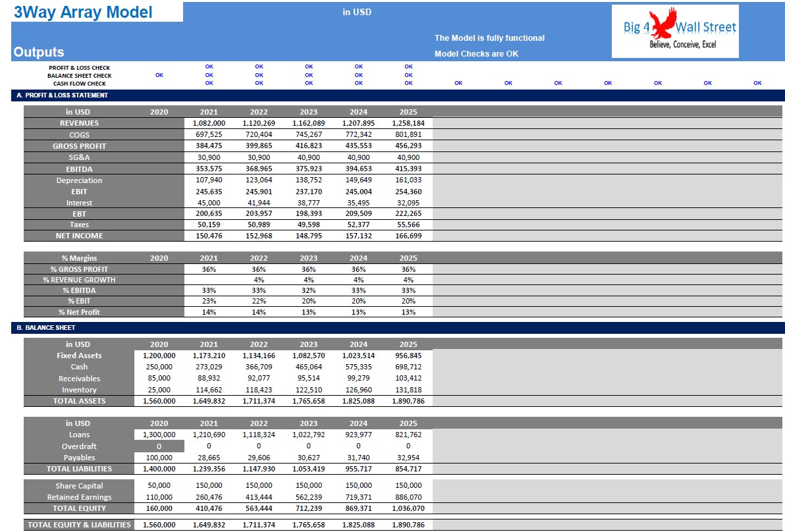This screenshot has width=785, height=532.
Task: Click the NET INCOME value for 2025
Action: point(408,236)
